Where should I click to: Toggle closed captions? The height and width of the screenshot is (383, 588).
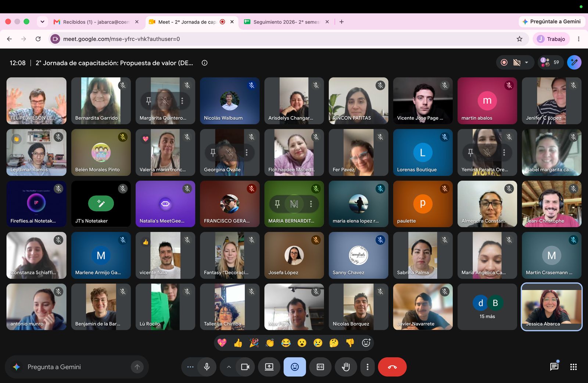320,367
